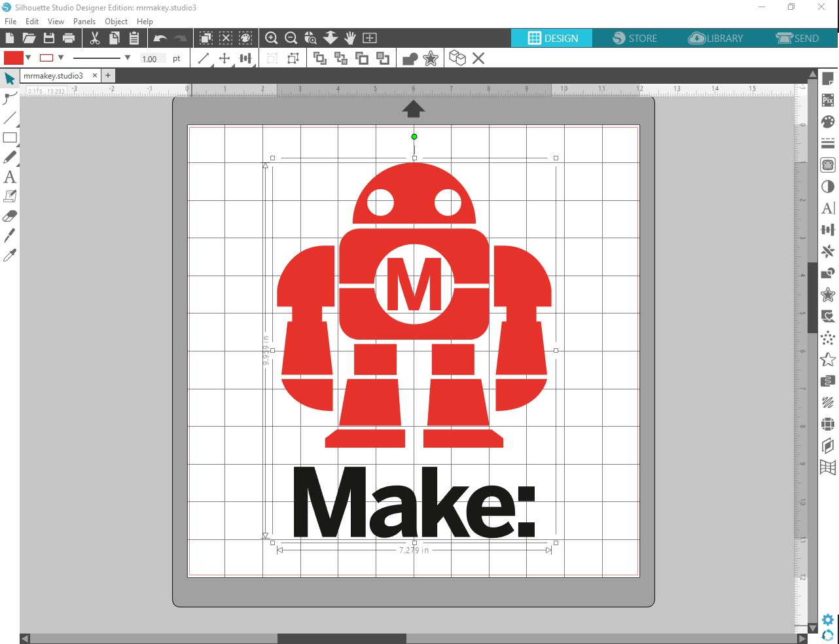Activate the Select arrow pointer tool
The image size is (839, 644).
(10, 79)
